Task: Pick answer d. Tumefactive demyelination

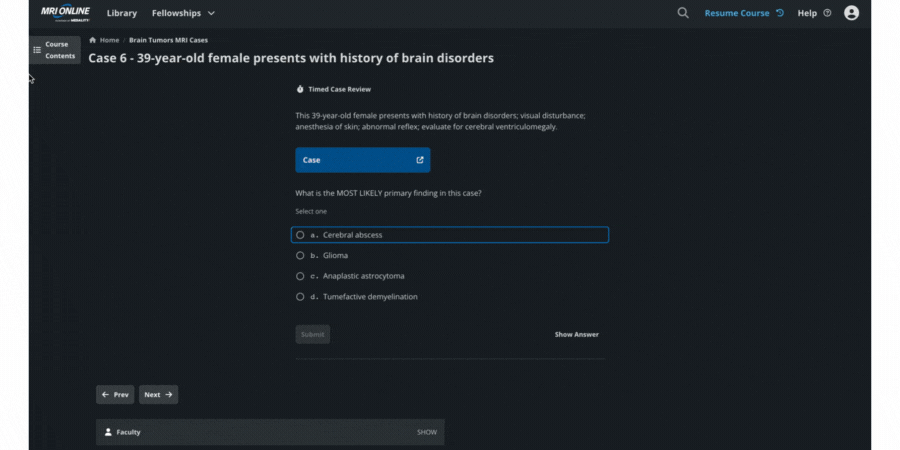Action: click(300, 297)
